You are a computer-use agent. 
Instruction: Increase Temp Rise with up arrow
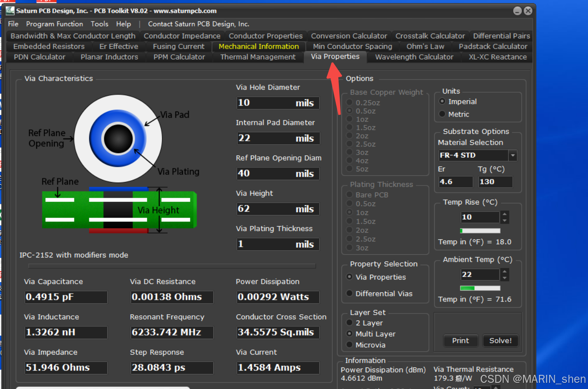point(505,214)
